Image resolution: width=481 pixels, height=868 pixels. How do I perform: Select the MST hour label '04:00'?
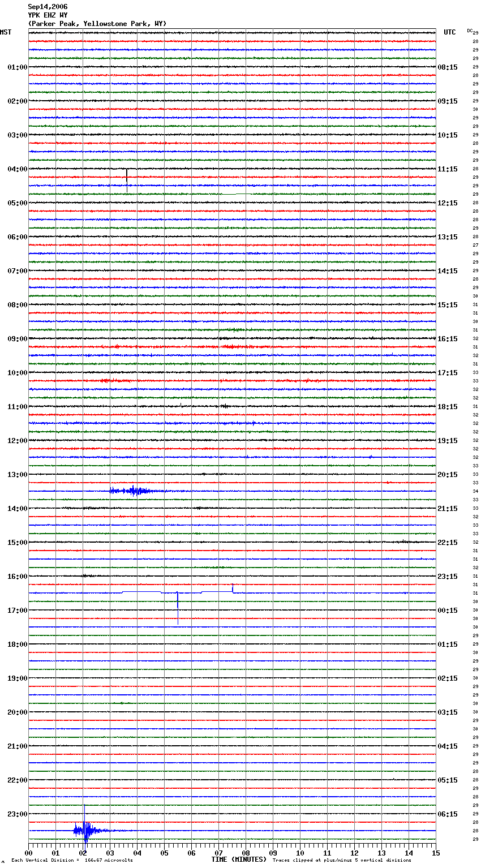click(18, 169)
